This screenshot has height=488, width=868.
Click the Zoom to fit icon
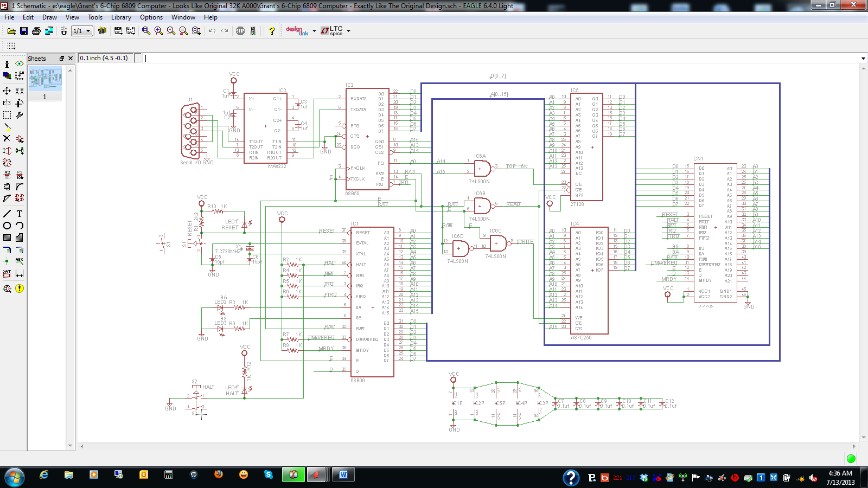[x=146, y=31]
